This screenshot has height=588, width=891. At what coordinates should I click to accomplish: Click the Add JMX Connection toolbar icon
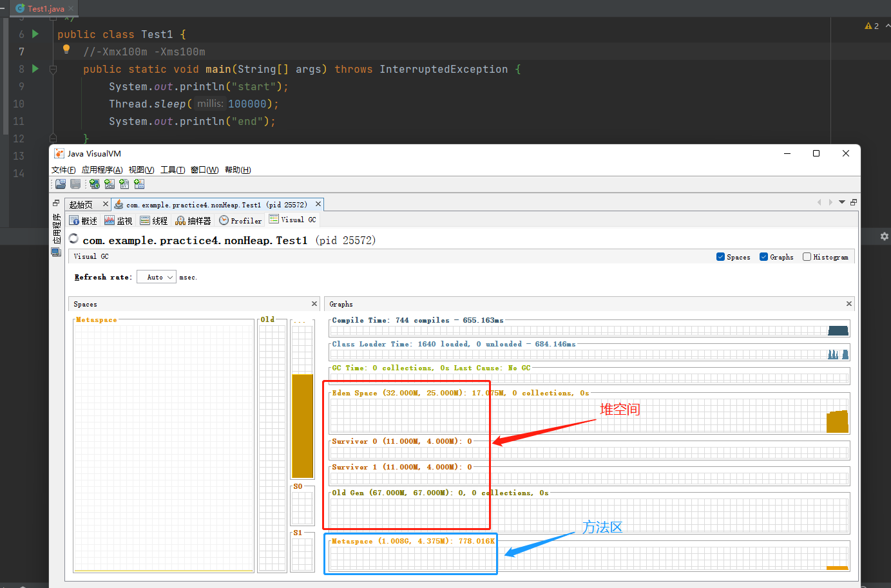(110, 184)
